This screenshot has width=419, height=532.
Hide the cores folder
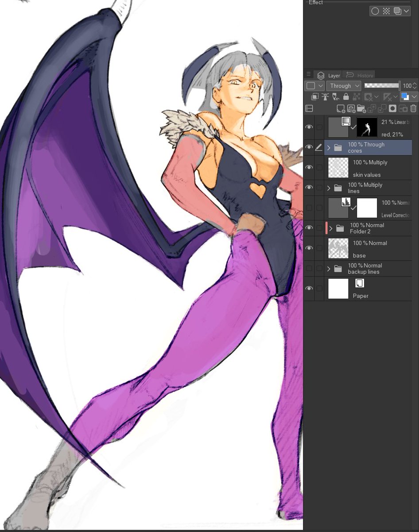(309, 148)
